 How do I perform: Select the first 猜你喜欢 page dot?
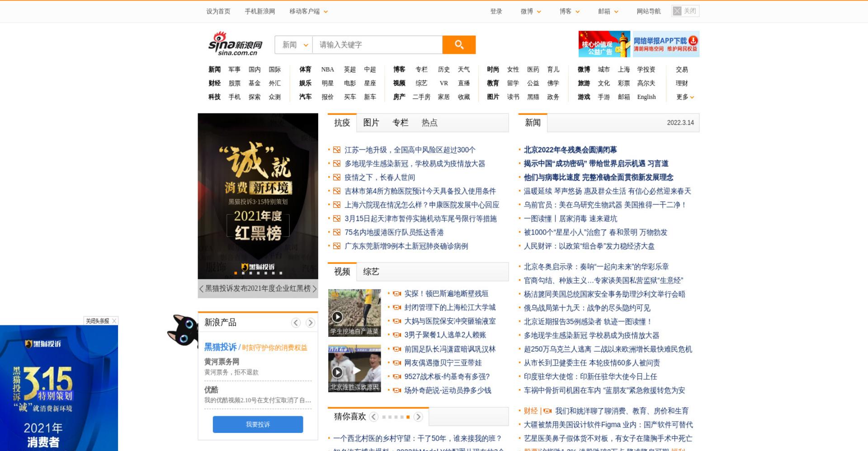coord(384,417)
